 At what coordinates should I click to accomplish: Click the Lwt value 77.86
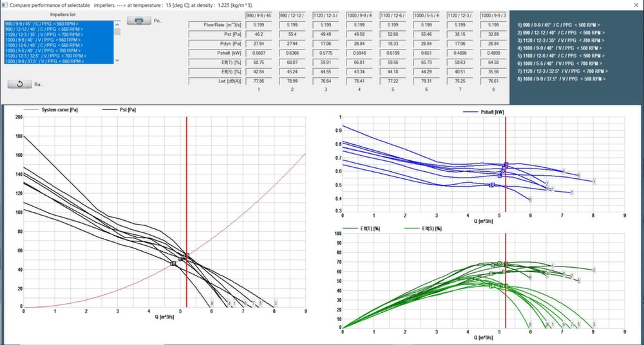pos(259,82)
